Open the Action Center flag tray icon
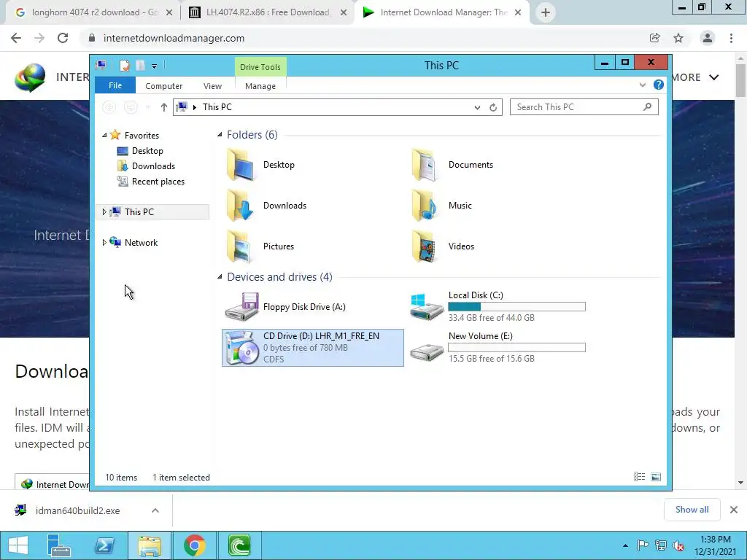 pyautogui.click(x=643, y=545)
